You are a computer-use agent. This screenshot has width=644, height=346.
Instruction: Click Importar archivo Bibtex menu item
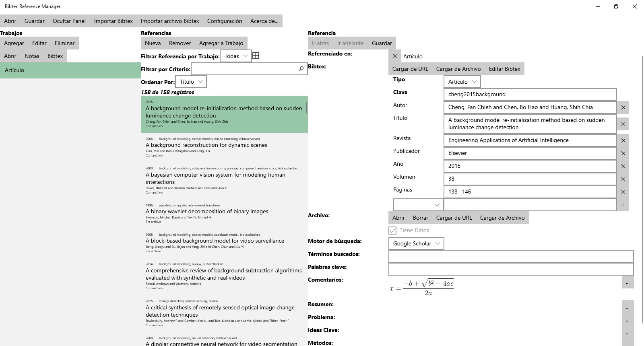tap(170, 21)
